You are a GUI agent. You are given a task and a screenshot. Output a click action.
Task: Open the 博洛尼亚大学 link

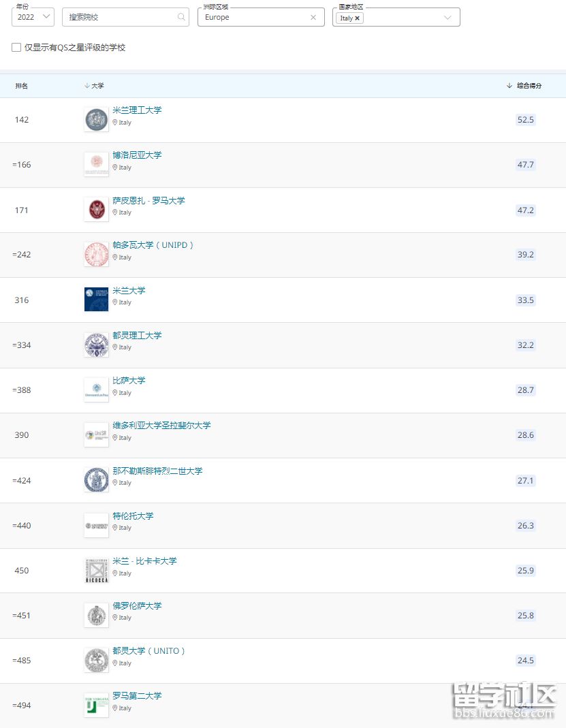coord(137,155)
